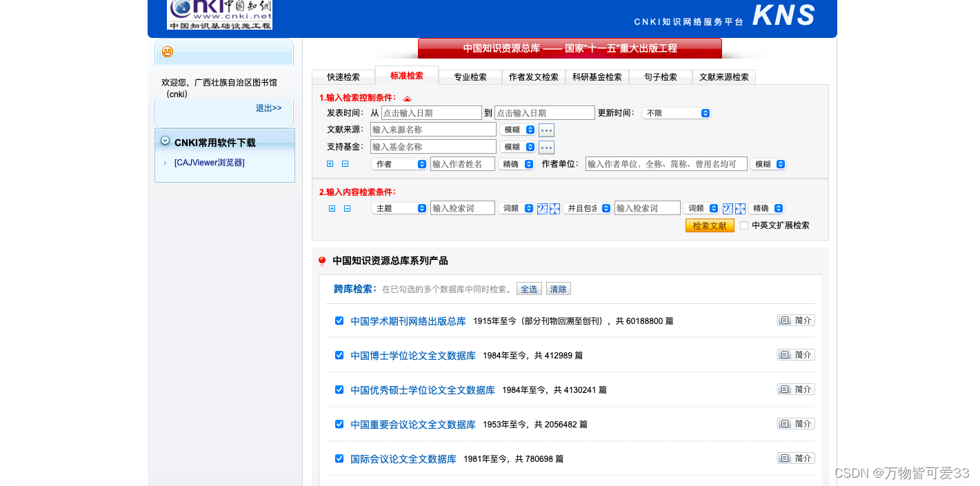Screen dimensions: 980x486
Task: Click red pin icon beside 中国知识资源总库系列产品
Action: pos(322,261)
